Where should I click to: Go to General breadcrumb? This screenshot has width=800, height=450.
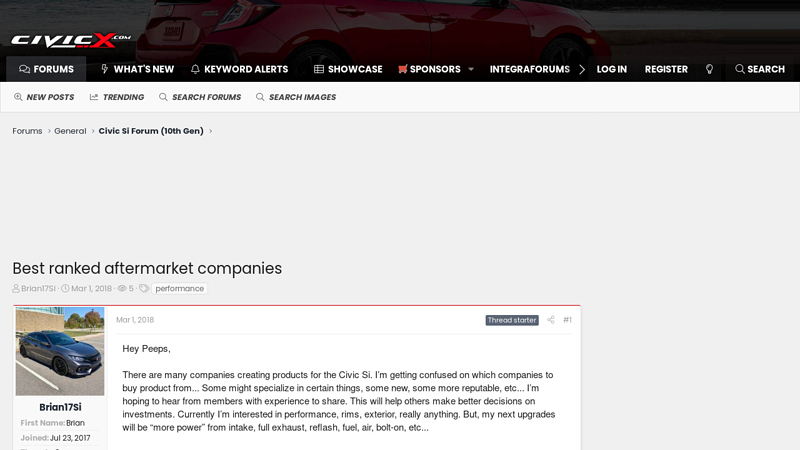pos(70,131)
